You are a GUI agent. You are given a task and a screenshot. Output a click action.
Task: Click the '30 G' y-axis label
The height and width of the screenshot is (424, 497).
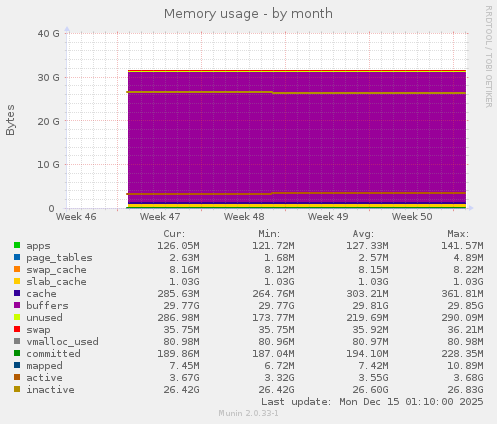tap(49, 78)
